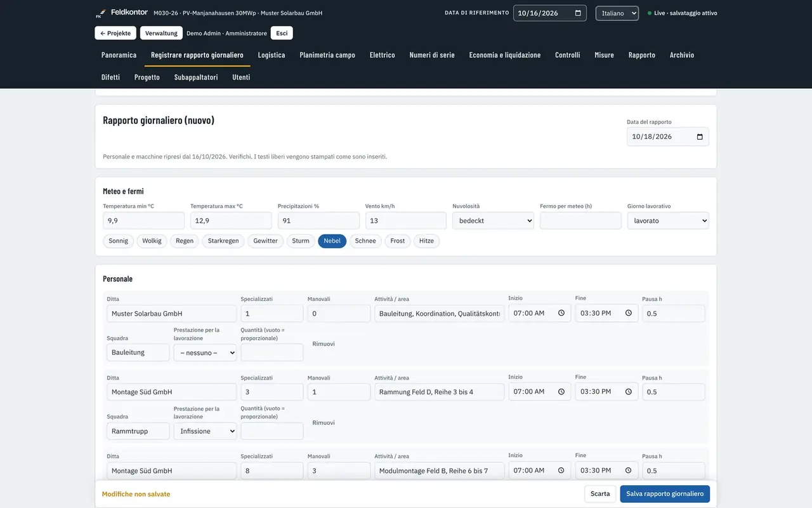Open the Giorno lavorativo dropdown
The width and height of the screenshot is (812, 508).
tap(668, 221)
